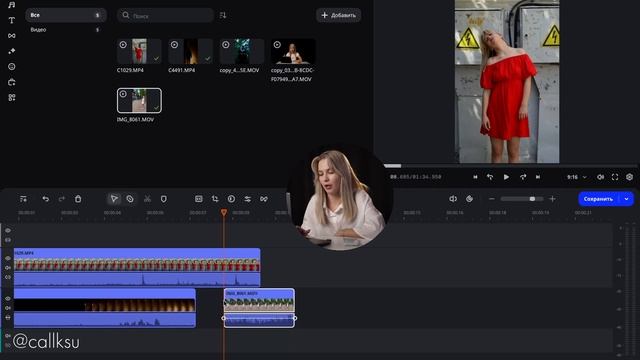This screenshot has height=360, width=640.
Task: Click the blue Сохранить save button
Action: pos(599,199)
